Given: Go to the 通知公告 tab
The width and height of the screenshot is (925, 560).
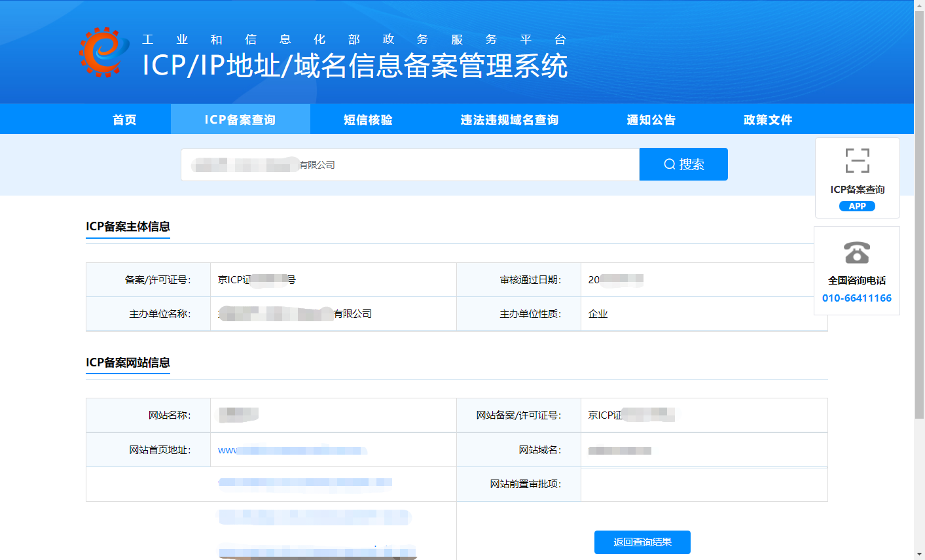Looking at the screenshot, I should pos(651,120).
